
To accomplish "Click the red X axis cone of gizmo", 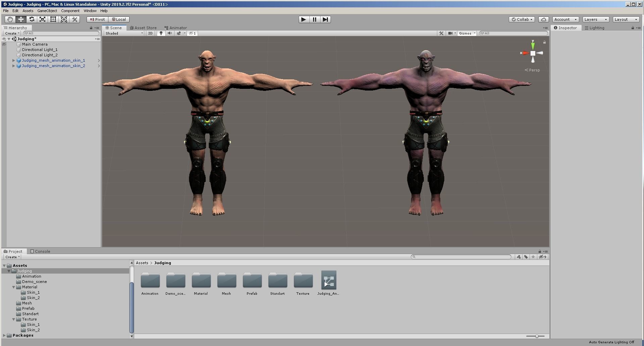I will pos(525,53).
